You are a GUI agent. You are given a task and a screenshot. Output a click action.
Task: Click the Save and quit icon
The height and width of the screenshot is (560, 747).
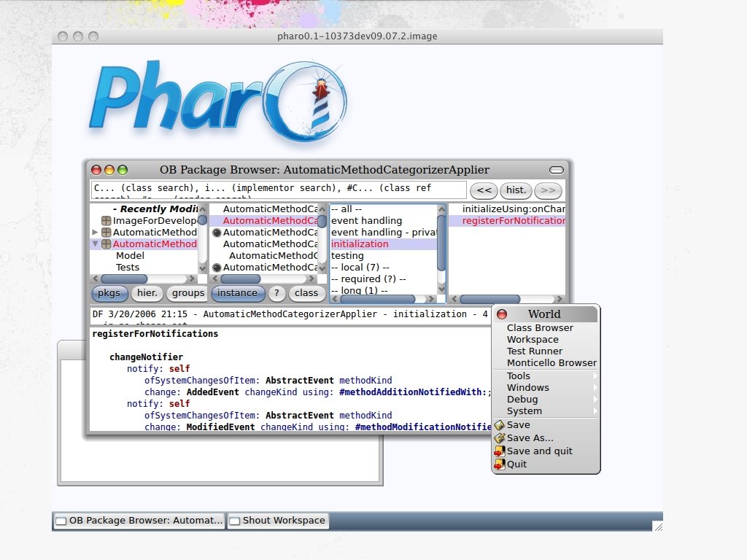tap(499, 451)
